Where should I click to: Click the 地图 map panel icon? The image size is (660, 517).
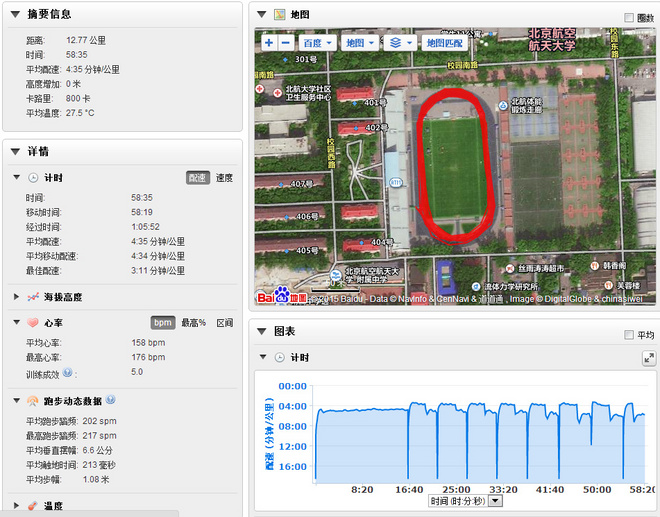279,16
